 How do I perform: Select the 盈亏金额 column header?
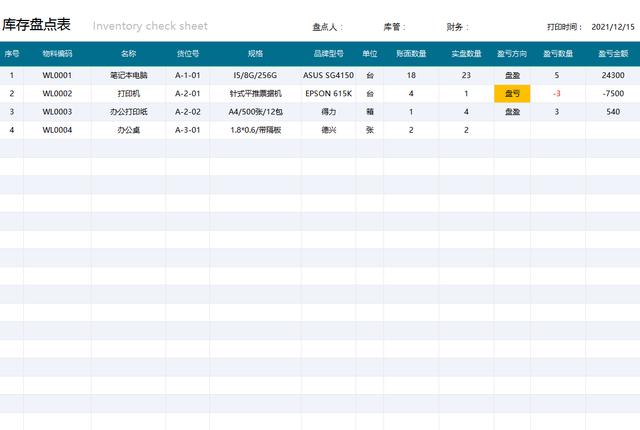(613, 53)
